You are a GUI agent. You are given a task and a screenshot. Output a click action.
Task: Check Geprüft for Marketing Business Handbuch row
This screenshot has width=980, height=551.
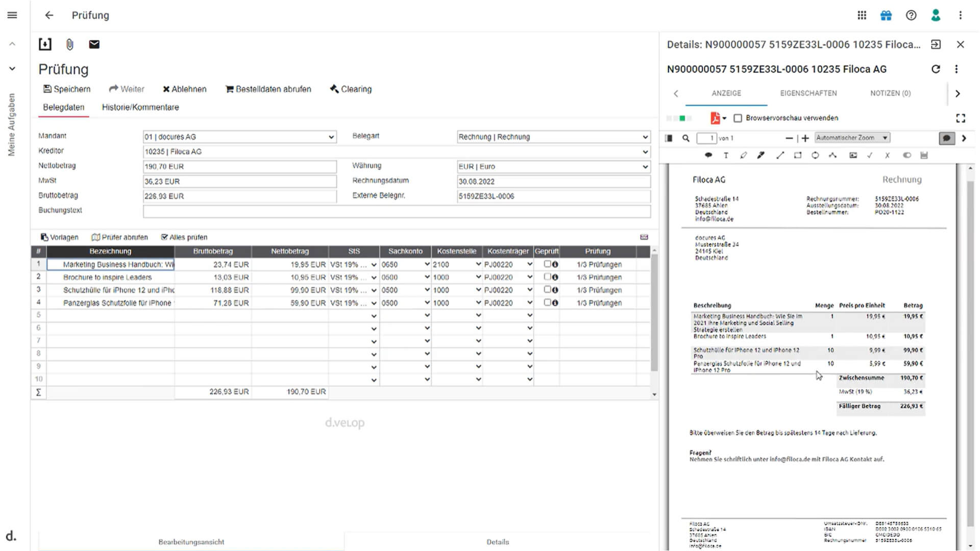547,264
